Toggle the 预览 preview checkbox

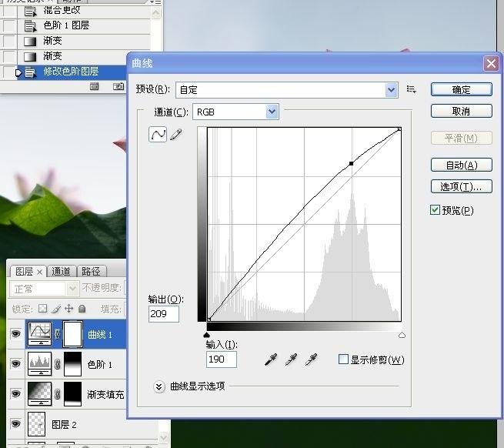click(x=436, y=210)
